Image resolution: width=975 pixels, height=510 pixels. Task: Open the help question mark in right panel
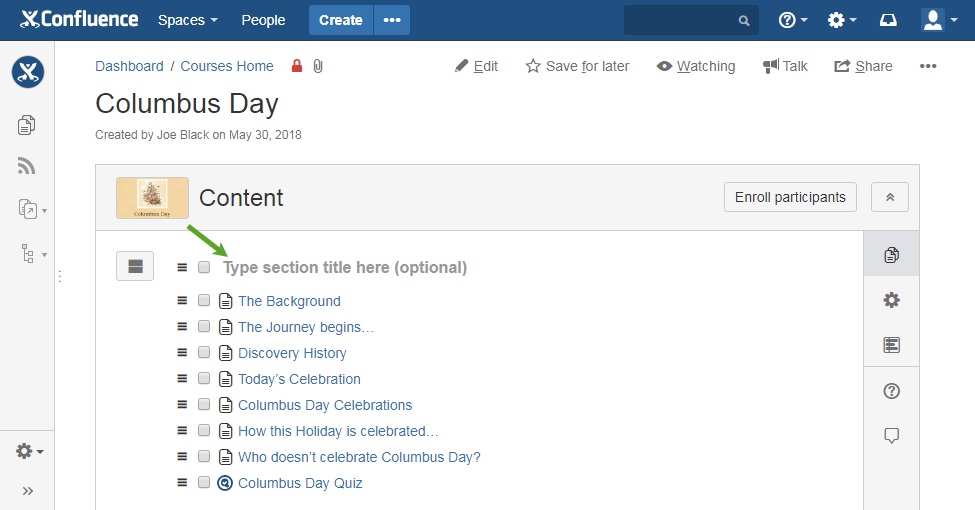point(892,391)
